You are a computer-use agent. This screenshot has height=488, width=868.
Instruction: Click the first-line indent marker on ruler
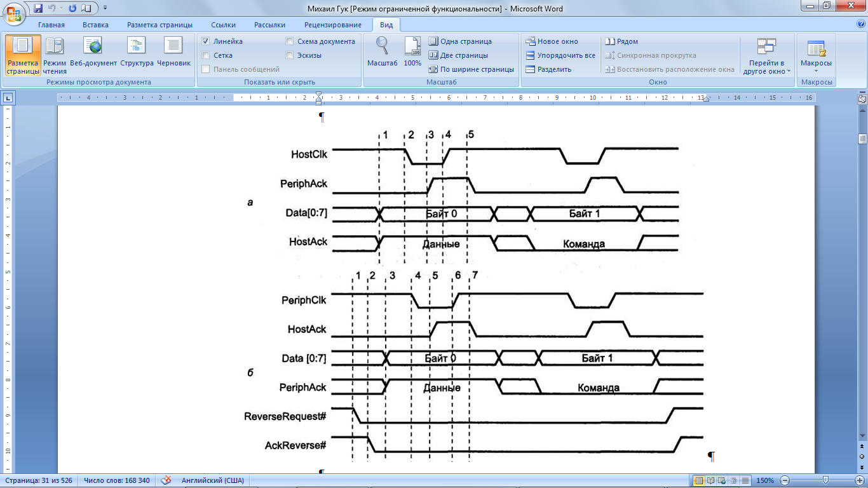coord(319,95)
